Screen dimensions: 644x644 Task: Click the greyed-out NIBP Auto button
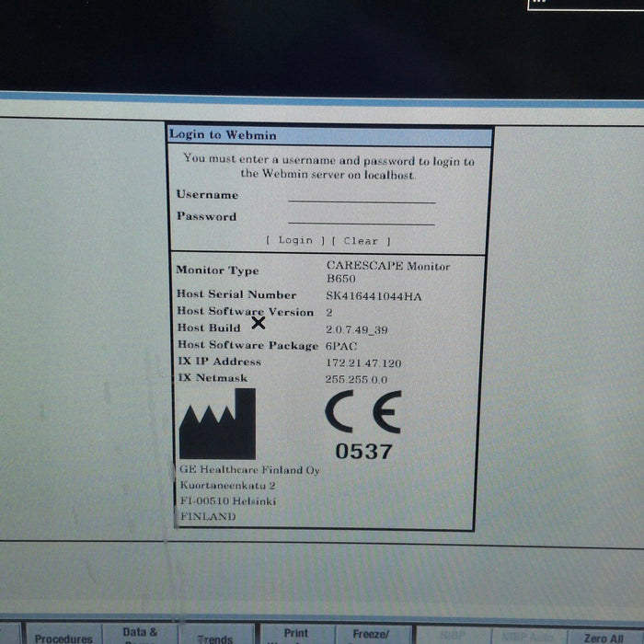coord(529,635)
